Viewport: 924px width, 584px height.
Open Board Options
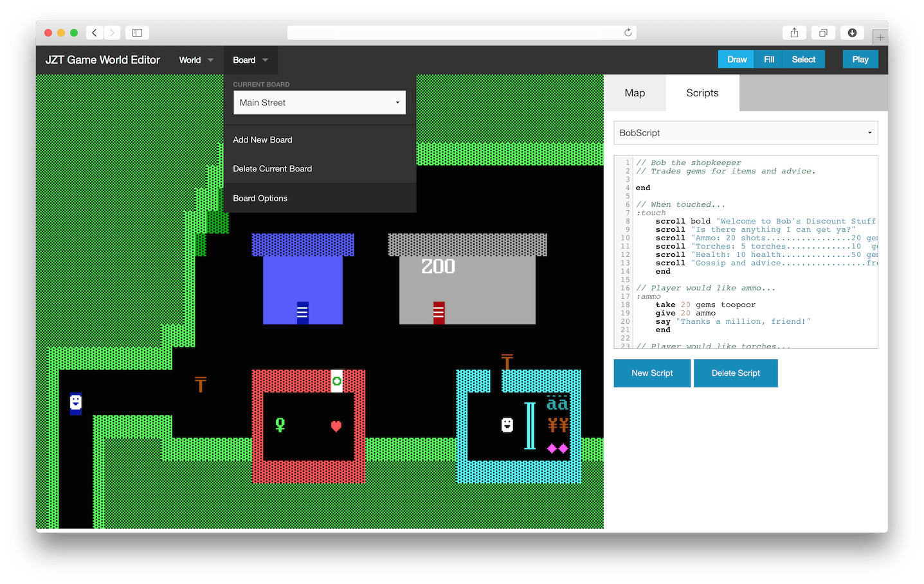pos(320,199)
